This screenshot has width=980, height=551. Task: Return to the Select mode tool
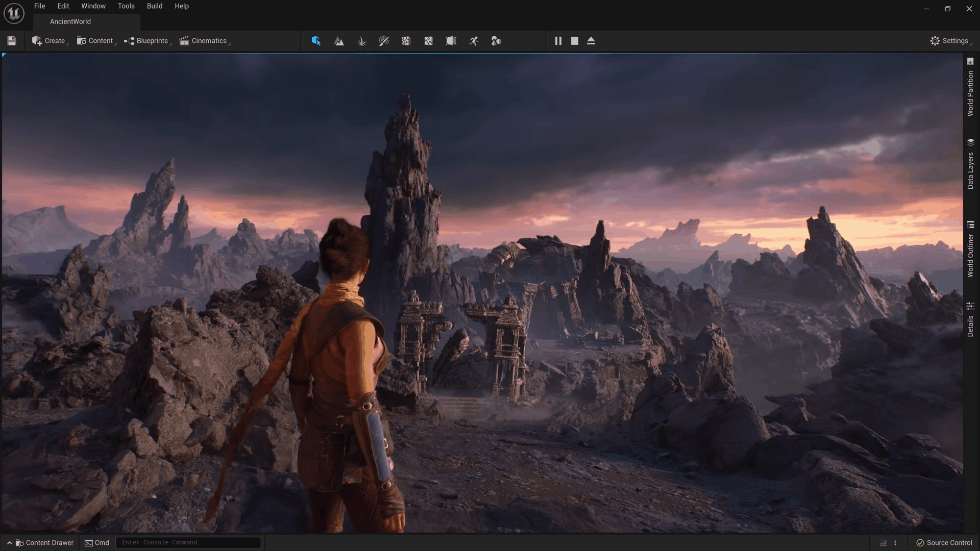coord(315,41)
